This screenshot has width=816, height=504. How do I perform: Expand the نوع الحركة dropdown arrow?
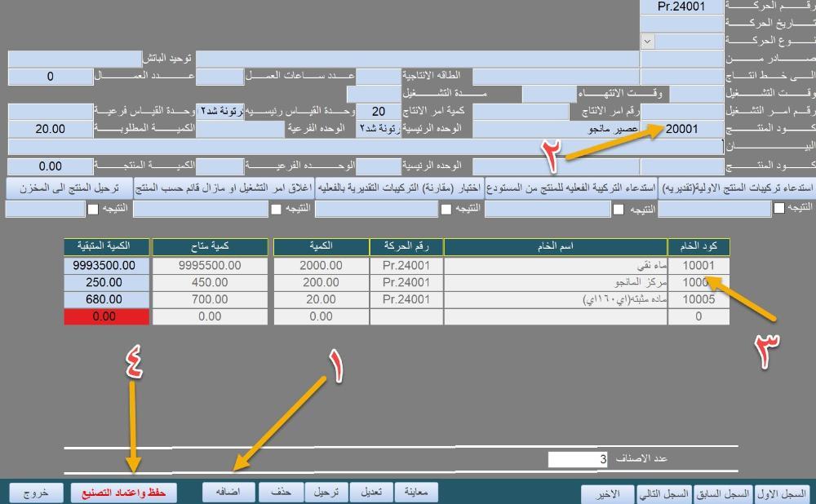[x=647, y=41]
